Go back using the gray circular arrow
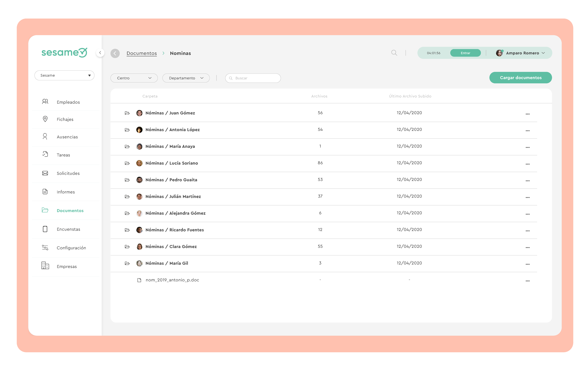 [115, 53]
